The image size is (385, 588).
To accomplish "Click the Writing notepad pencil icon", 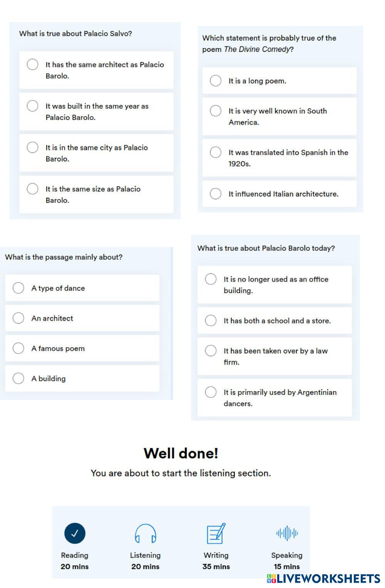I will point(216,533).
